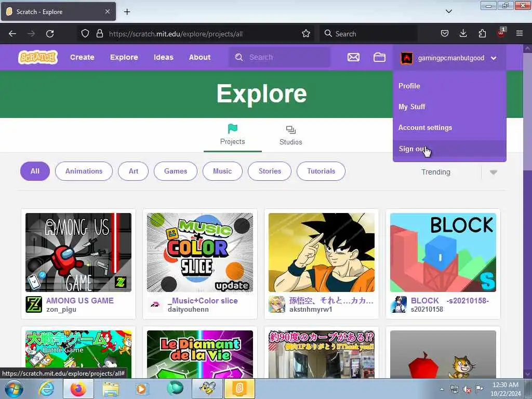
Task: Click the tracking protection shield icon
Action: pos(85,34)
